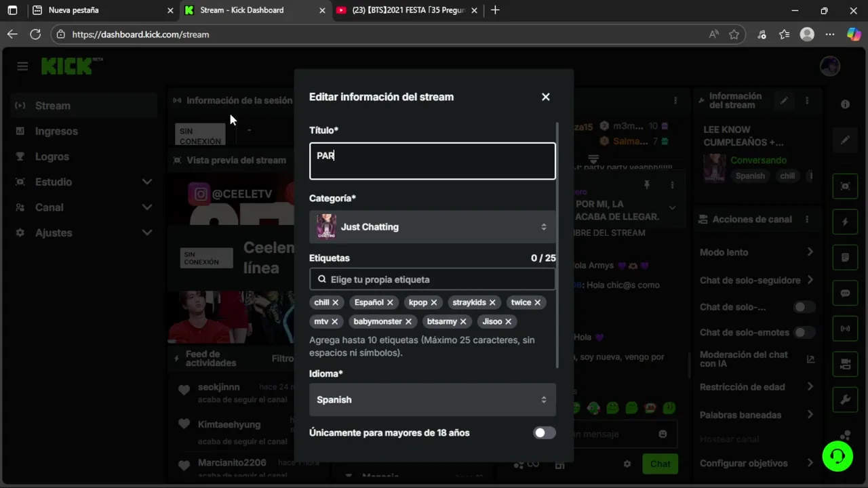868x488 pixels.
Task: Switch to the BTS 2021 FESTA YouTube tab
Action: tap(407, 10)
